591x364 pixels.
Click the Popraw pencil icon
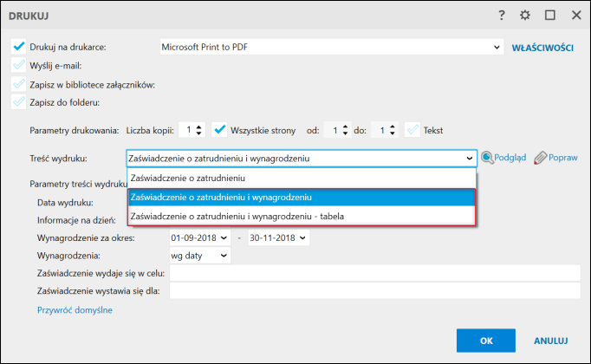[541, 158]
